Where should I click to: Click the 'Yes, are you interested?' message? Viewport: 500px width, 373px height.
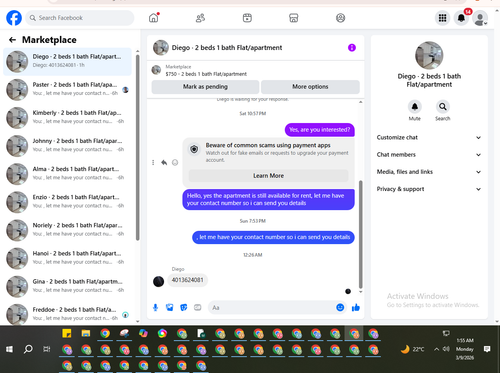coord(320,130)
